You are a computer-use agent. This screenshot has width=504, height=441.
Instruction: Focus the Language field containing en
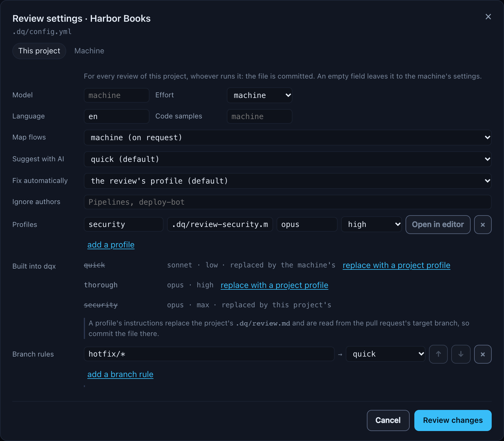117,116
